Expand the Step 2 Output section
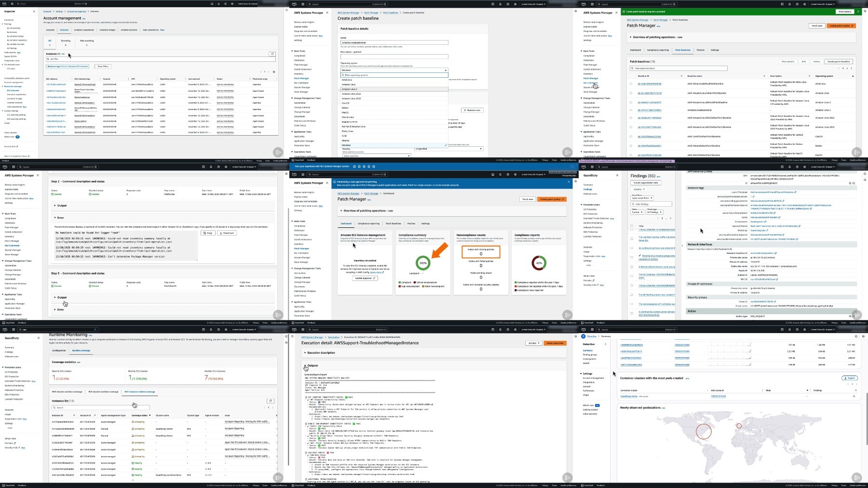Screen dimensions: 868x488 (62, 206)
